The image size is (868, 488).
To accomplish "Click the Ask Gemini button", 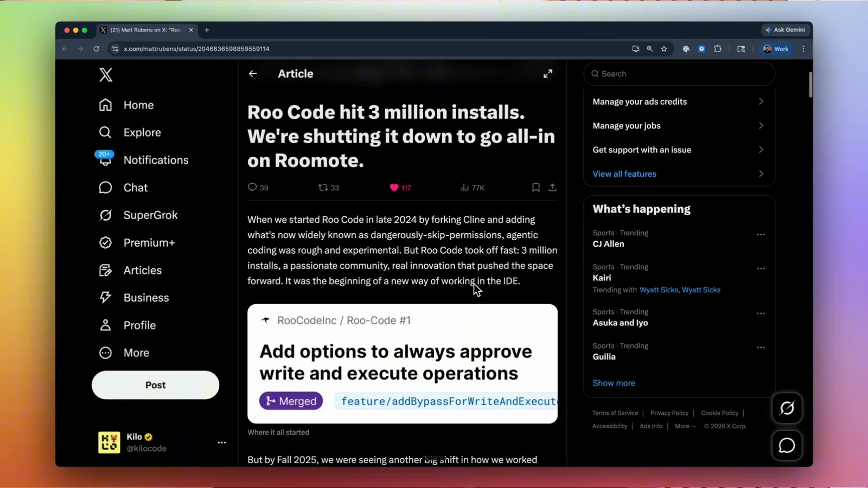I will (x=785, y=30).
